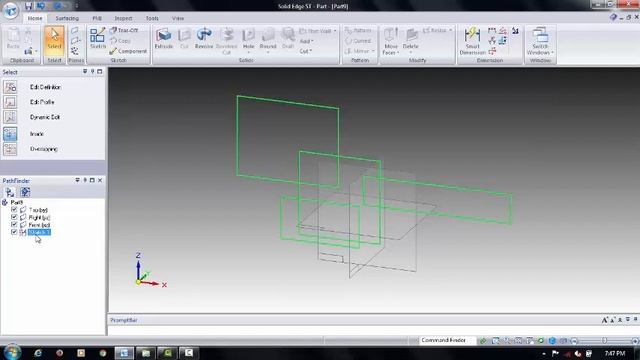
Task: Open the Round dropdown arrow
Action: (268, 52)
